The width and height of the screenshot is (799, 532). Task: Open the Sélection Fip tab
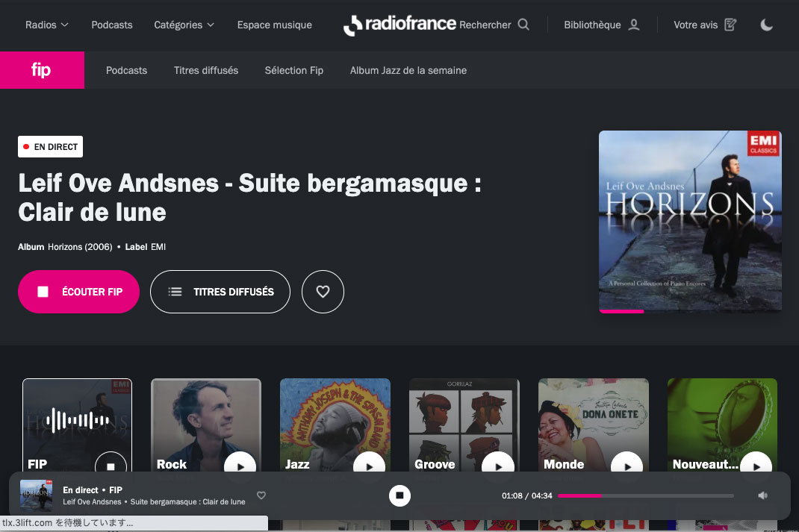(294, 70)
